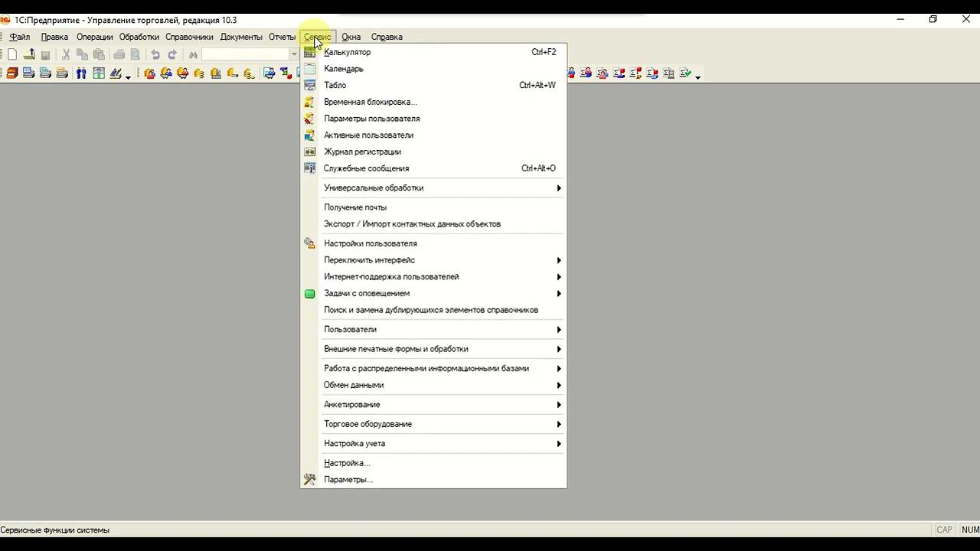Open the Обработки menu
Screen dimensions: 980x551
click(139, 37)
